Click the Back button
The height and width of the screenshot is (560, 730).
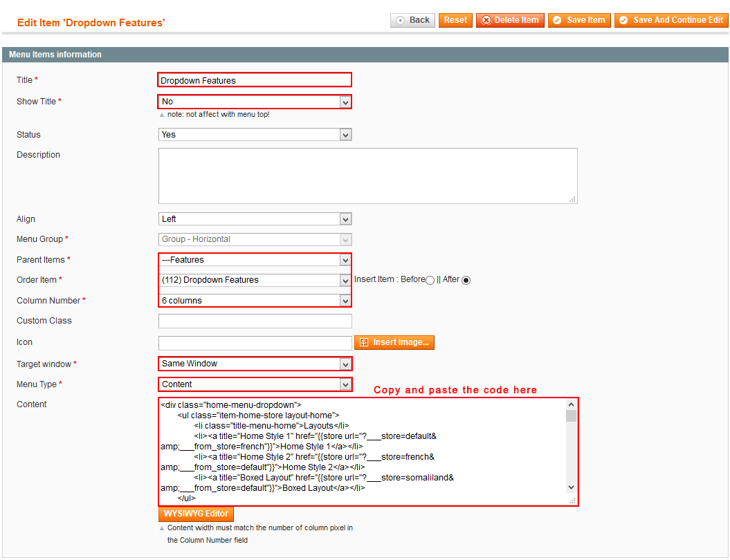(x=412, y=20)
